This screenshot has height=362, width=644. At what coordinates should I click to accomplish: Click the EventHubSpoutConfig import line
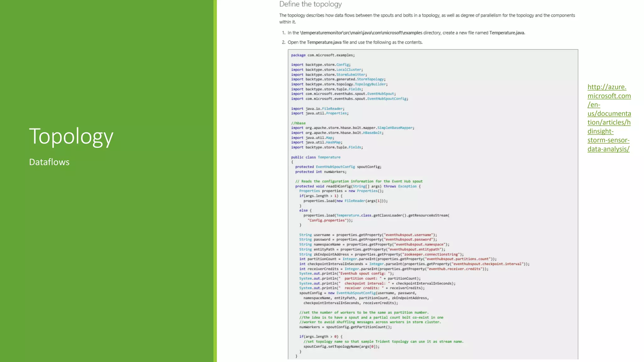coord(349,99)
